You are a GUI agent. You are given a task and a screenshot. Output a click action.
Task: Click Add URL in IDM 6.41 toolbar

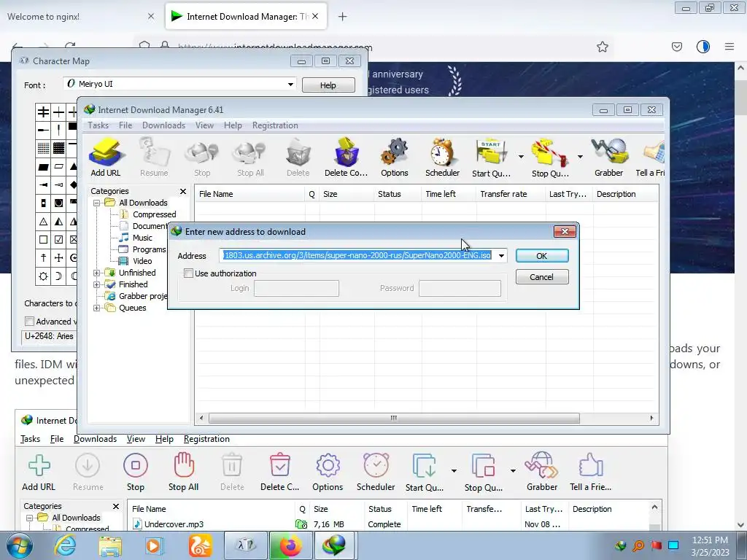coord(106,157)
